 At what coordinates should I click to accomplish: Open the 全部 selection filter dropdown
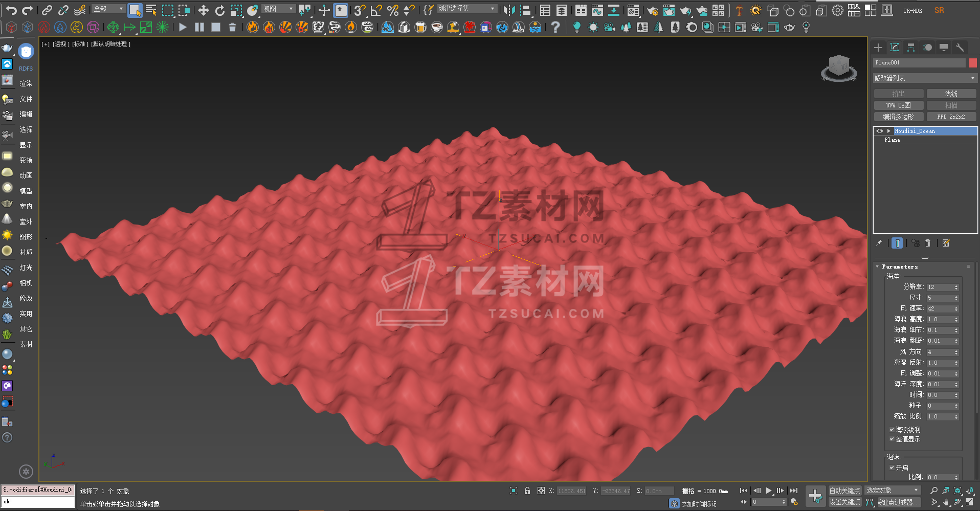tap(108, 9)
